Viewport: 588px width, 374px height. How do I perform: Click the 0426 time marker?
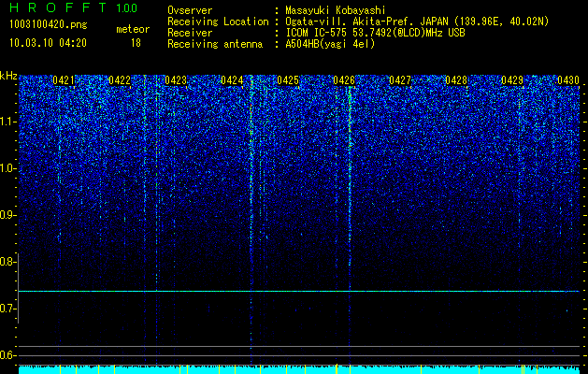click(x=344, y=79)
